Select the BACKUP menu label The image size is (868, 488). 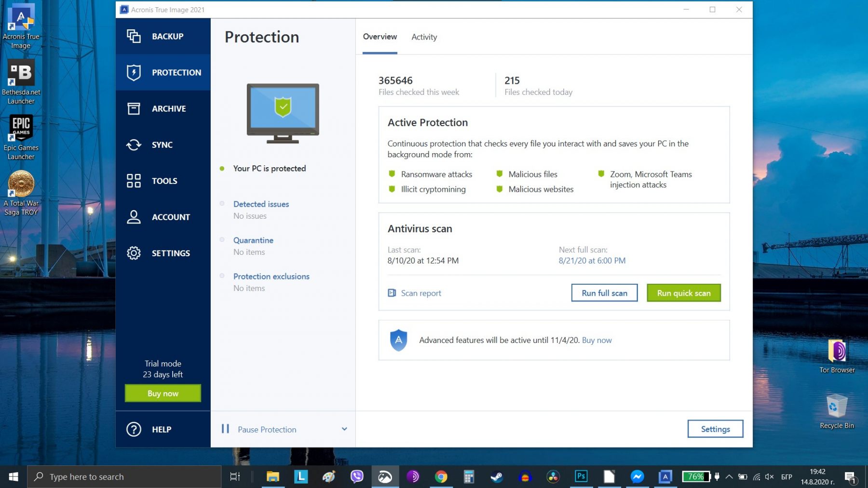coord(168,36)
